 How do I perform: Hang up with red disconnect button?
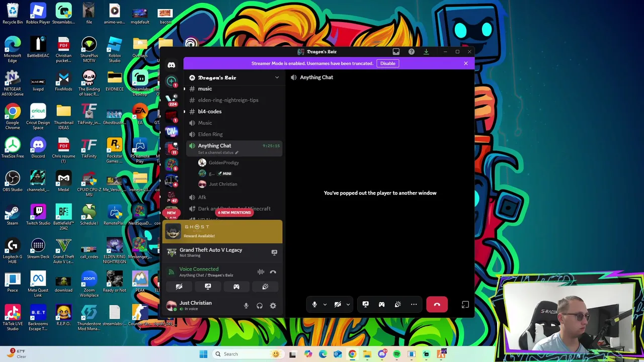[437, 305]
